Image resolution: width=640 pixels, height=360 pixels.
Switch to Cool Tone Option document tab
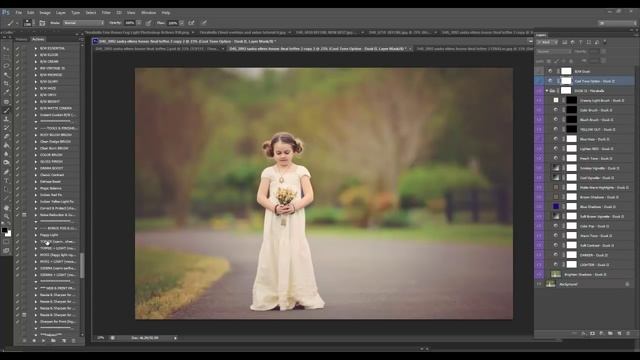(x=317, y=49)
